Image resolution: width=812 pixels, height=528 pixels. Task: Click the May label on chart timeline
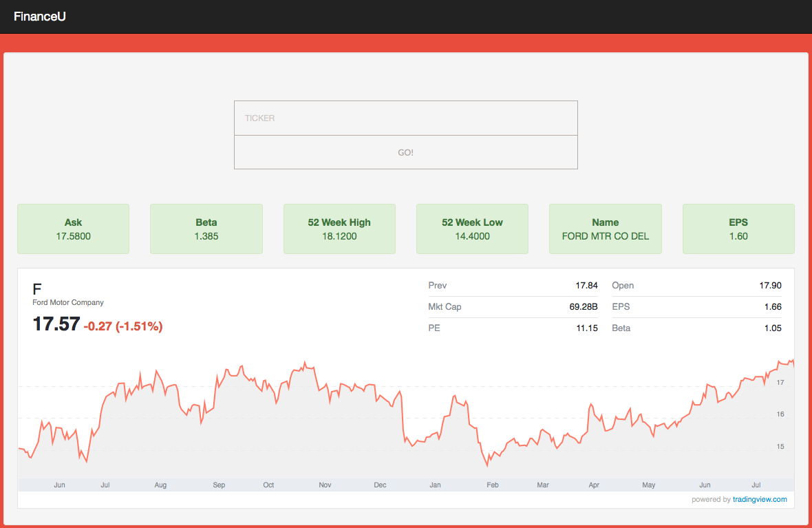649,485
